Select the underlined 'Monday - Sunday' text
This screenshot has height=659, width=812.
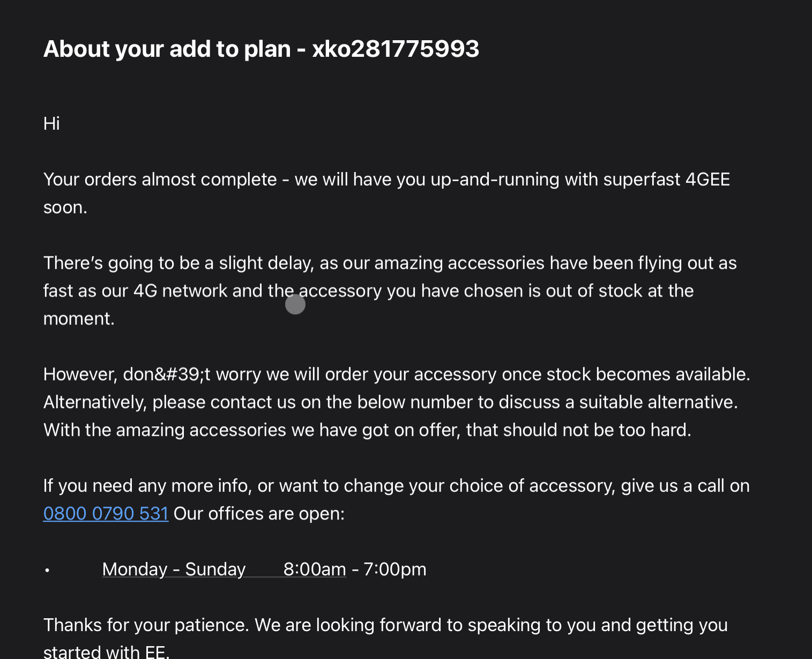[x=174, y=569]
